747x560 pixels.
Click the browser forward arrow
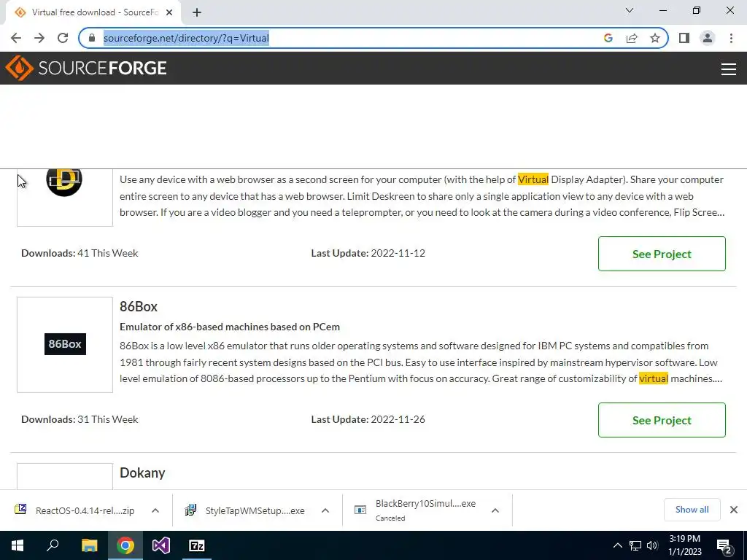point(39,38)
